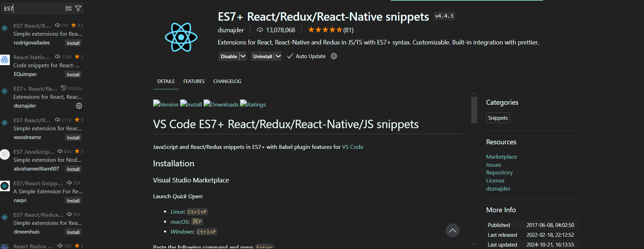Click the v4.4.3 version badge

coord(444,16)
